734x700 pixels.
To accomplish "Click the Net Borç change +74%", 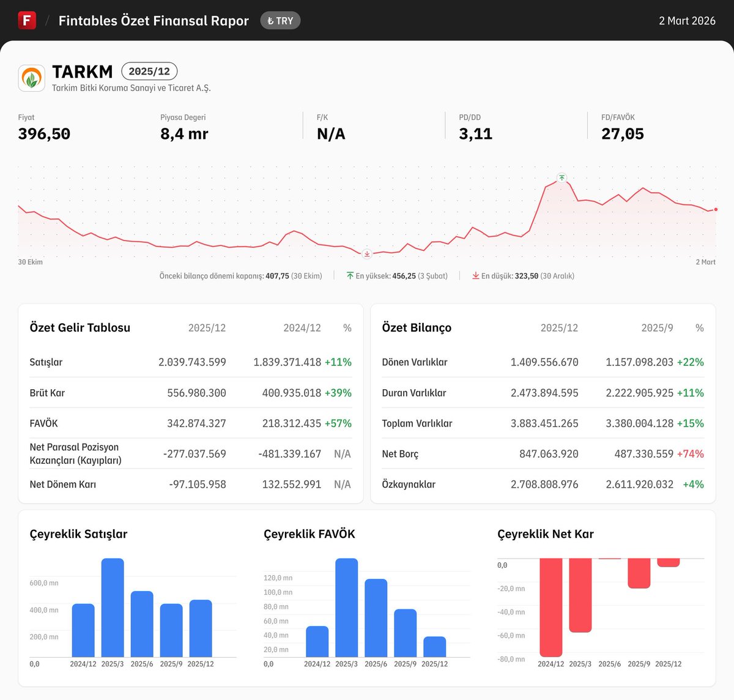I will pyautogui.click(x=691, y=454).
